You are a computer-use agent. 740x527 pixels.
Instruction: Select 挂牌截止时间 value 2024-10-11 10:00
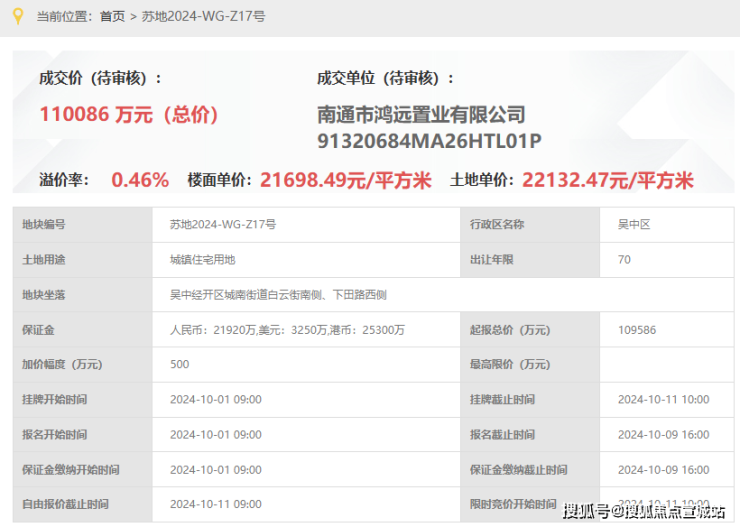point(664,400)
